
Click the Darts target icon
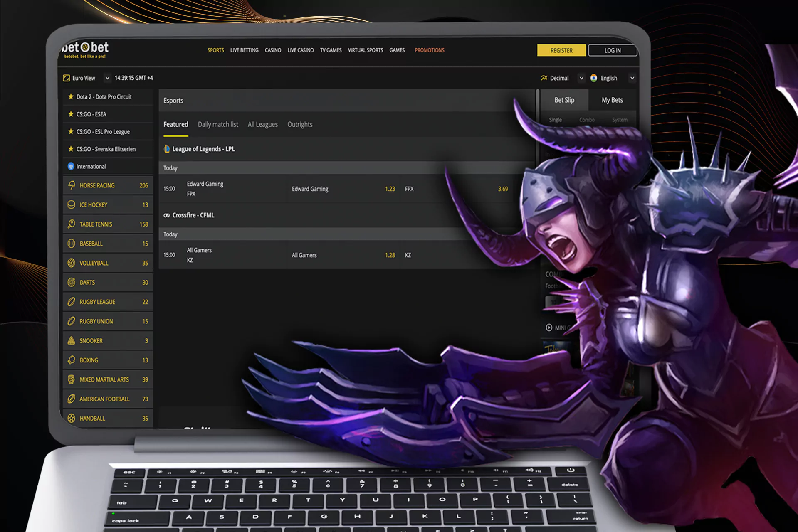click(x=72, y=282)
